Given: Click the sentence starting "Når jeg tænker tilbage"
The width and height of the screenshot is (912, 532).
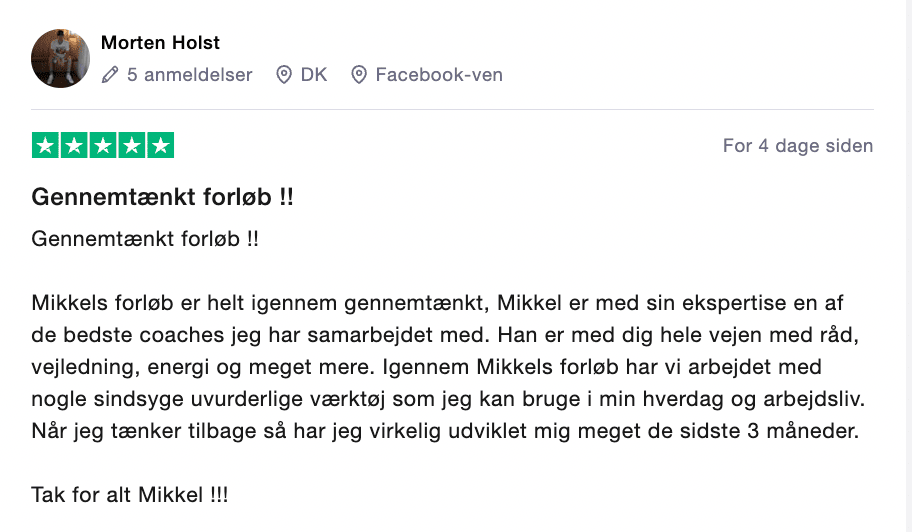Looking at the screenshot, I should [x=445, y=431].
